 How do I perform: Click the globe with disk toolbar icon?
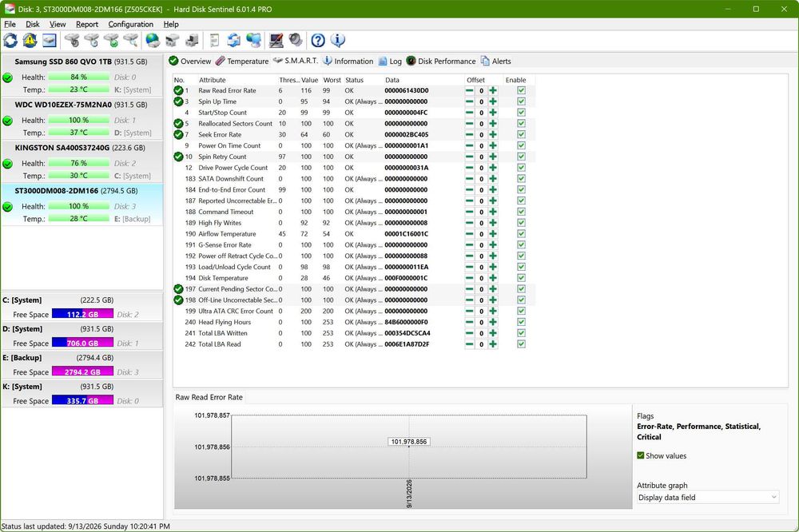coord(153,40)
